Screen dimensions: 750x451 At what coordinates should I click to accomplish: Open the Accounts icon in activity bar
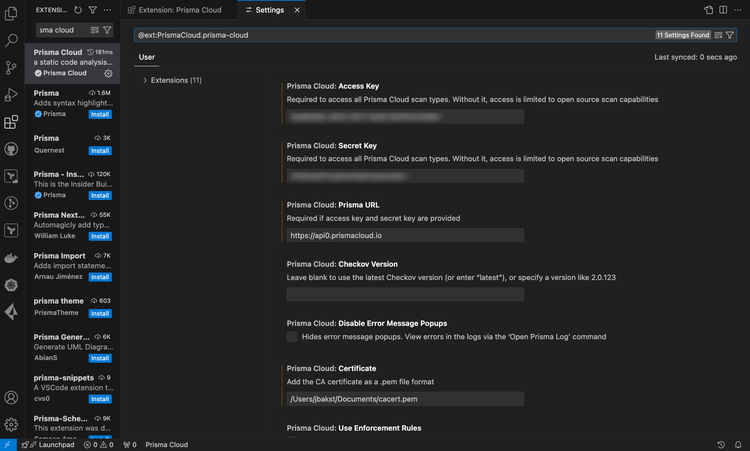(x=11, y=397)
